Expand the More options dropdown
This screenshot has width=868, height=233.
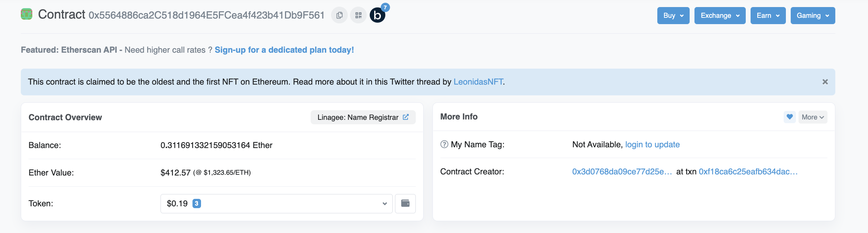(x=813, y=117)
